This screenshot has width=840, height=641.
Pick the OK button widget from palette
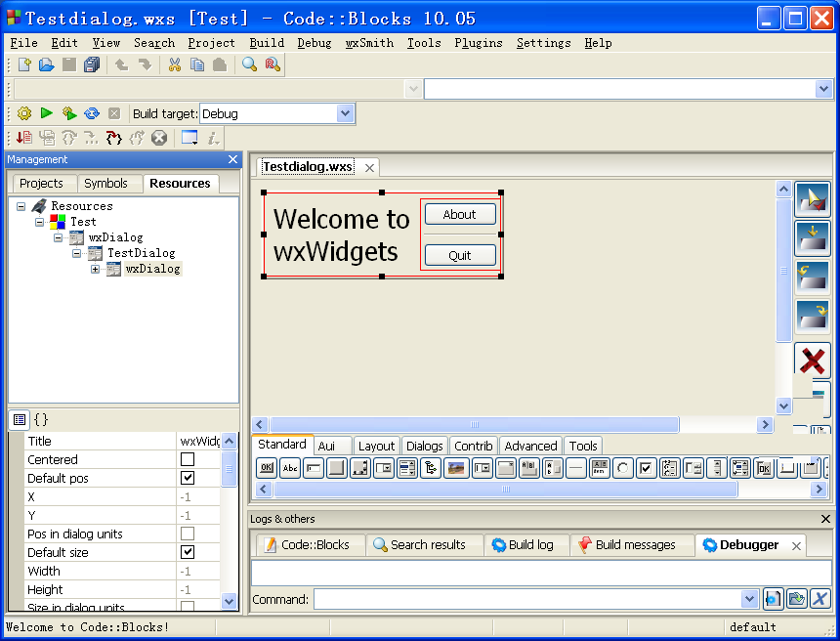click(267, 468)
